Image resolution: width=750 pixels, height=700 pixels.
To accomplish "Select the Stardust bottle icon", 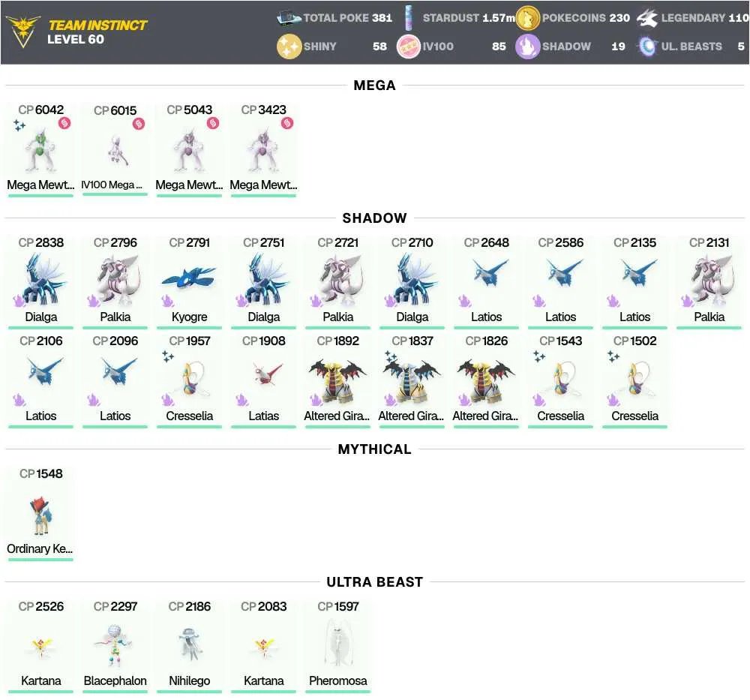I will coord(409,18).
